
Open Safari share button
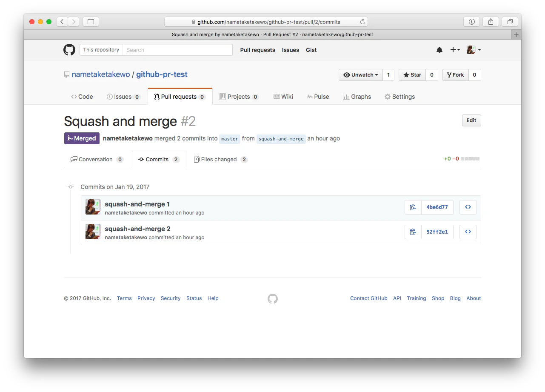(x=491, y=21)
